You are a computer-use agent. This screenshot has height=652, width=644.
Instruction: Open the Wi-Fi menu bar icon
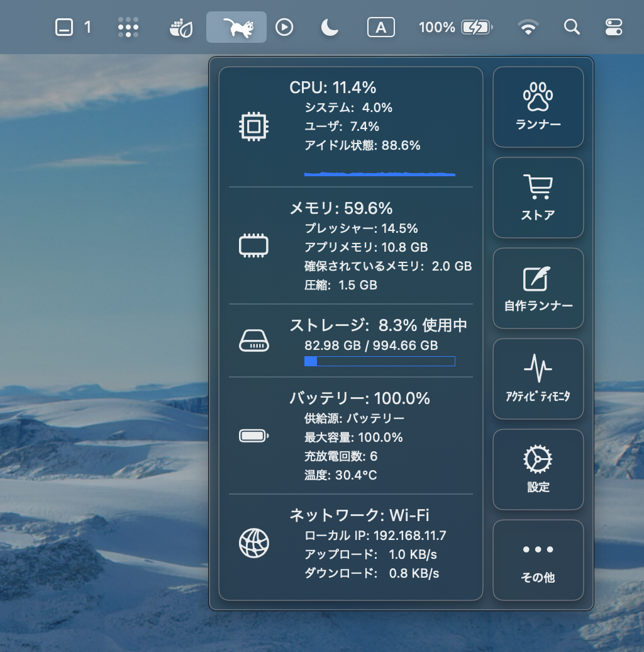(x=528, y=28)
